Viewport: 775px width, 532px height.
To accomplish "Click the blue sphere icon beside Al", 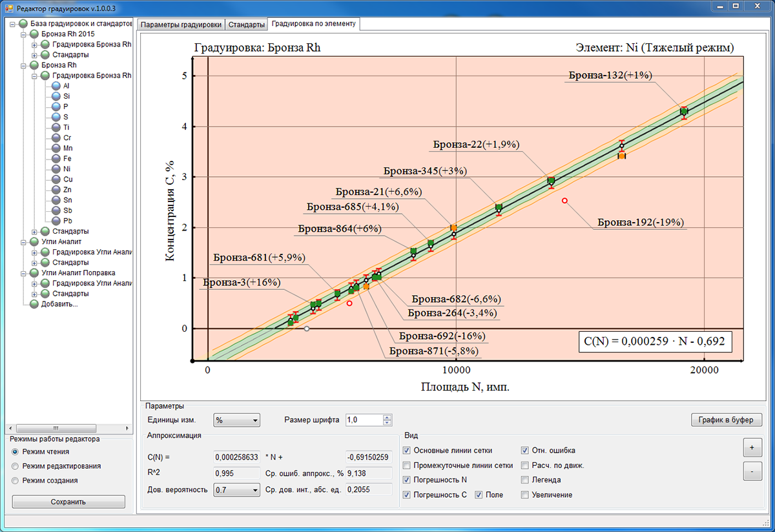I will click(56, 86).
